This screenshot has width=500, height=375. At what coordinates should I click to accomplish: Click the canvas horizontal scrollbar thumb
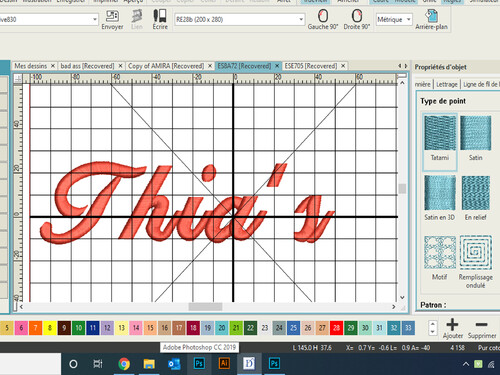205,307
